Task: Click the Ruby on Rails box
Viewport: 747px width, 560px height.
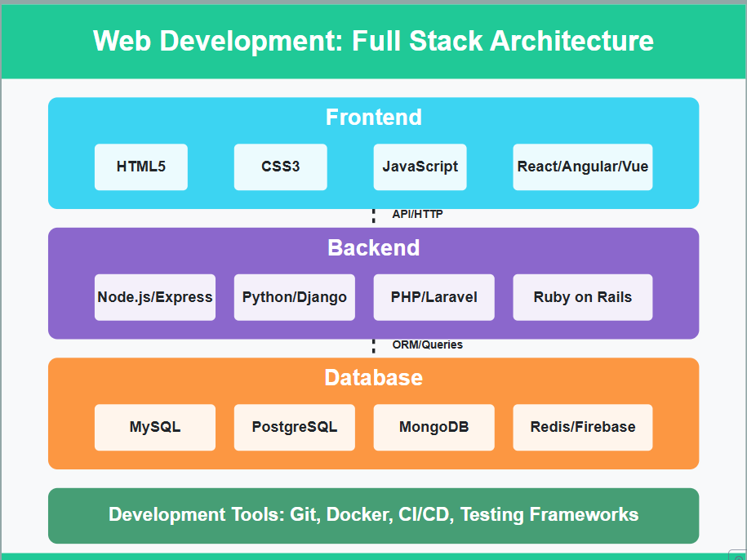Action: pos(583,297)
